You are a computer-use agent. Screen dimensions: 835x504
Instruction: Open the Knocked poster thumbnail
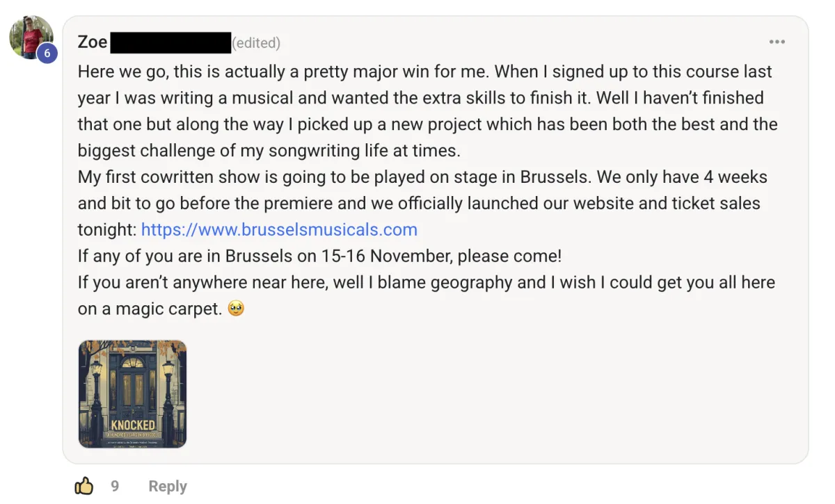point(132,394)
